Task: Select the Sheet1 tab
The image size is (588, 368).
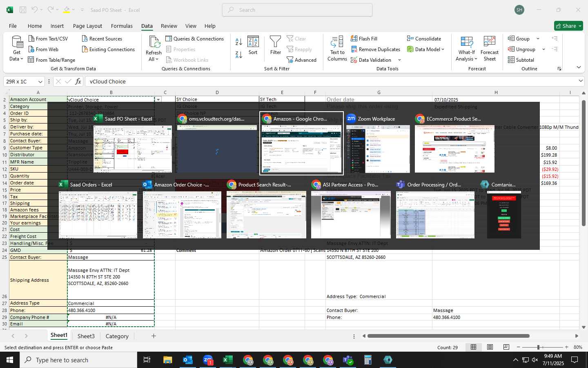Action: (x=59, y=335)
